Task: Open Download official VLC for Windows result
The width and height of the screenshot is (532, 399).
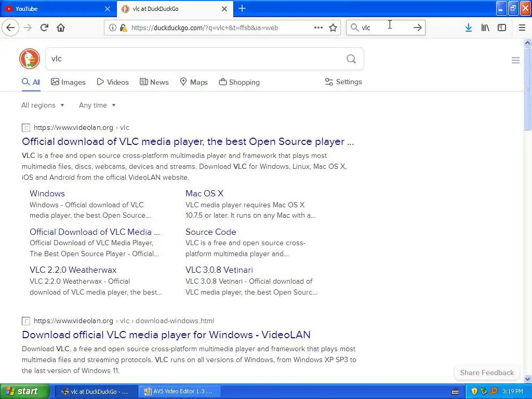Action: point(166,335)
